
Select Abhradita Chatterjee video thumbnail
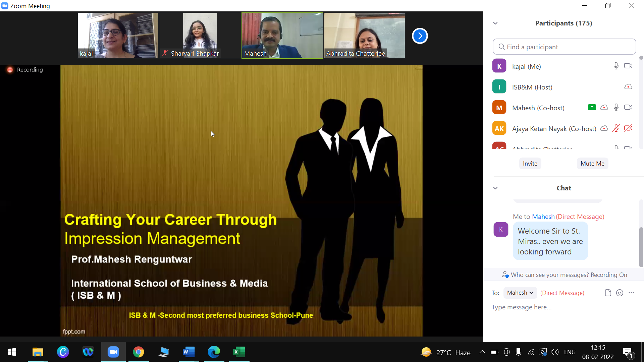point(365,36)
